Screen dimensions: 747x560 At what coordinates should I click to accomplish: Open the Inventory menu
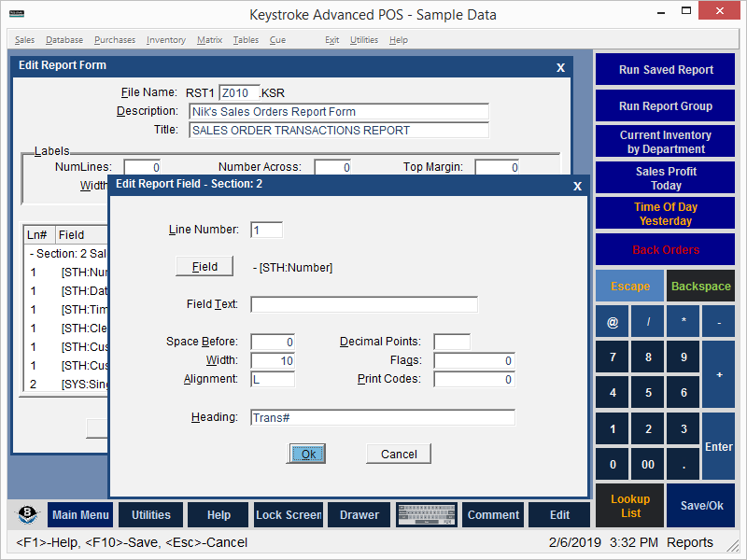click(x=165, y=40)
